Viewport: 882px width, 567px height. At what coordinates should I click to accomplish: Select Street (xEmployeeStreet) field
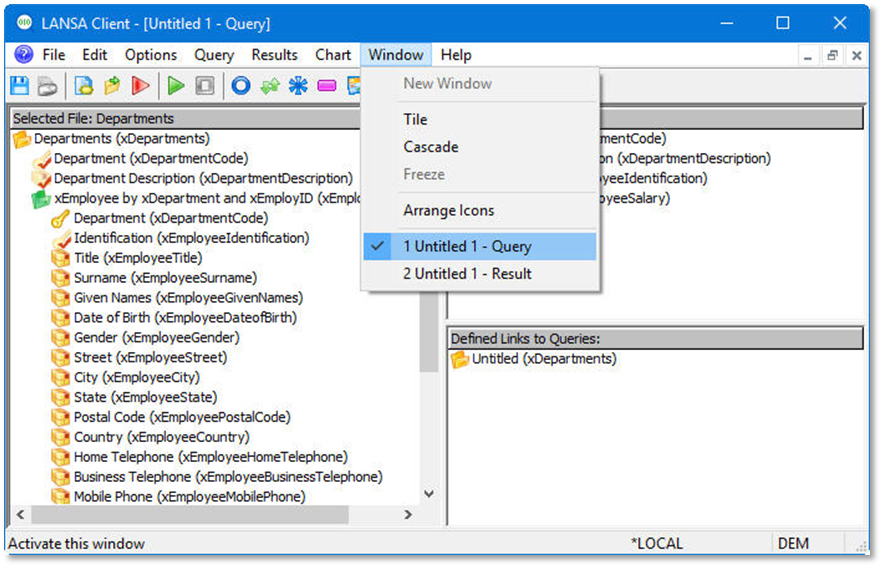pyautogui.click(x=151, y=358)
